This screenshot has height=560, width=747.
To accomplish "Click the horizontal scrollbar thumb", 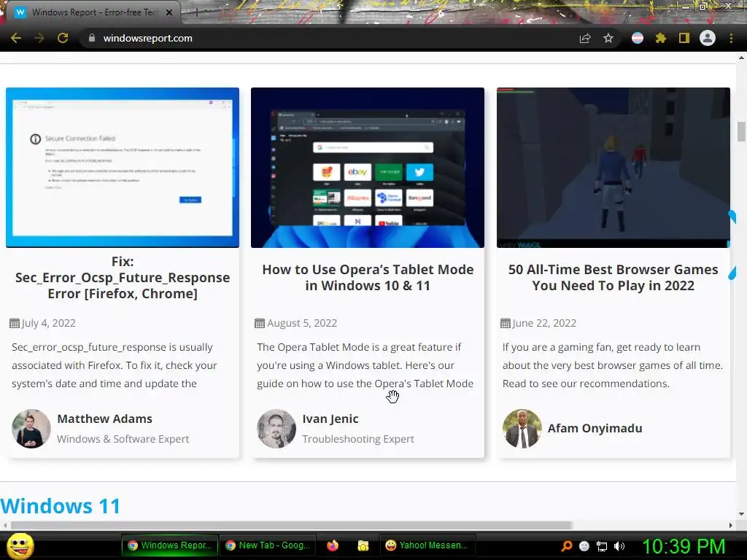I will pyautogui.click(x=291, y=525).
